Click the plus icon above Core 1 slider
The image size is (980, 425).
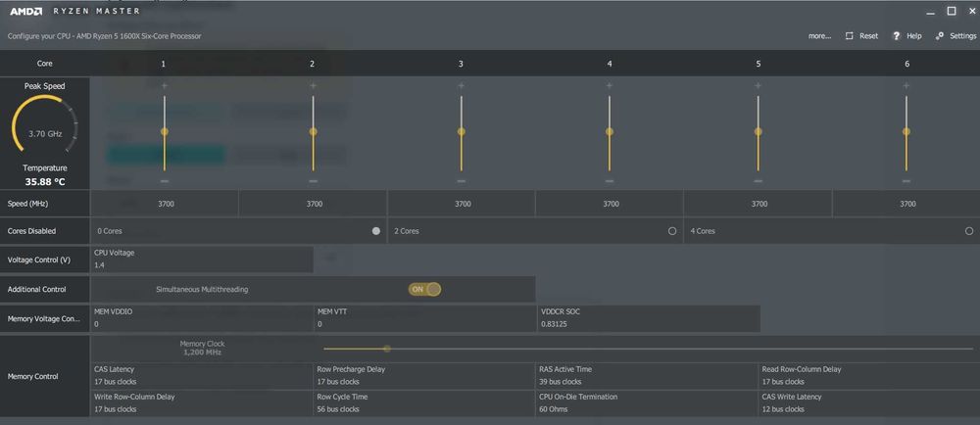tap(165, 85)
